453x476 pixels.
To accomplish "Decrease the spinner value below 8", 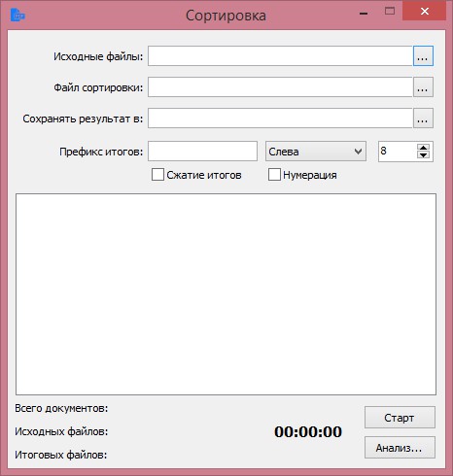I will [423, 154].
